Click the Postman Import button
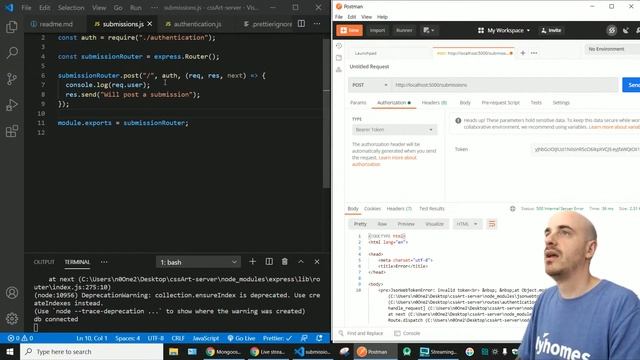 click(377, 30)
